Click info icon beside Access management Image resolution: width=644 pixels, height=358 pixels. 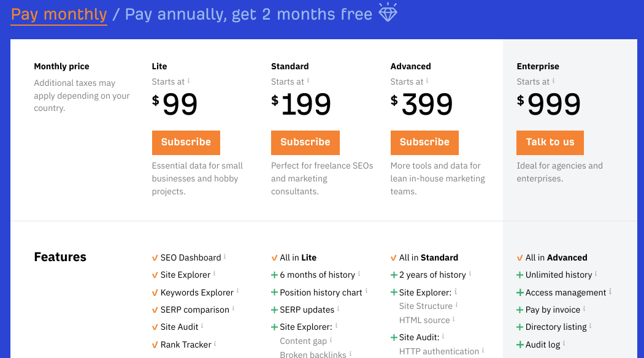click(x=610, y=291)
